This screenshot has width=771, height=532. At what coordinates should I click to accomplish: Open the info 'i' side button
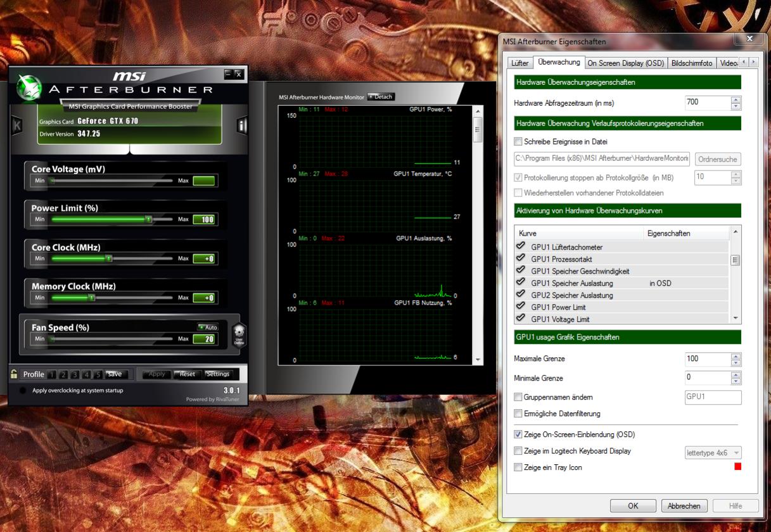pyautogui.click(x=241, y=125)
